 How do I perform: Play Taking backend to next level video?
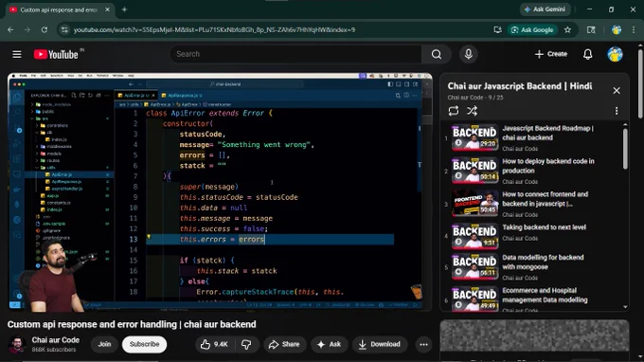tap(534, 236)
